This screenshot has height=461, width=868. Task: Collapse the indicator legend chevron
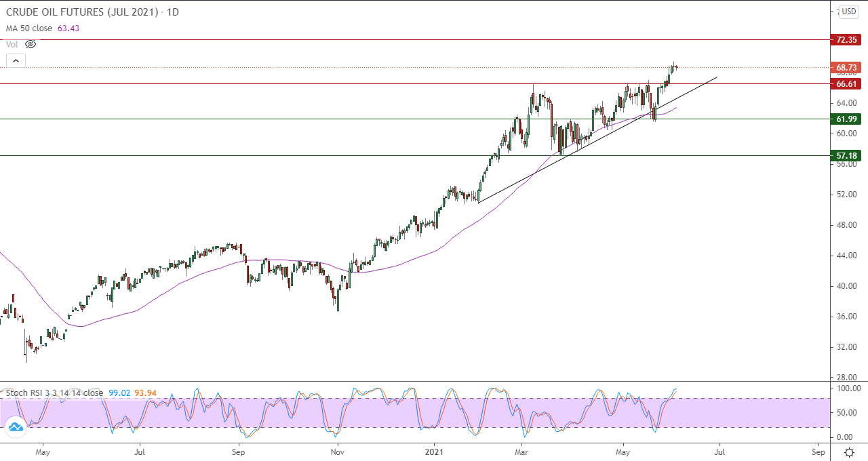coord(16,60)
